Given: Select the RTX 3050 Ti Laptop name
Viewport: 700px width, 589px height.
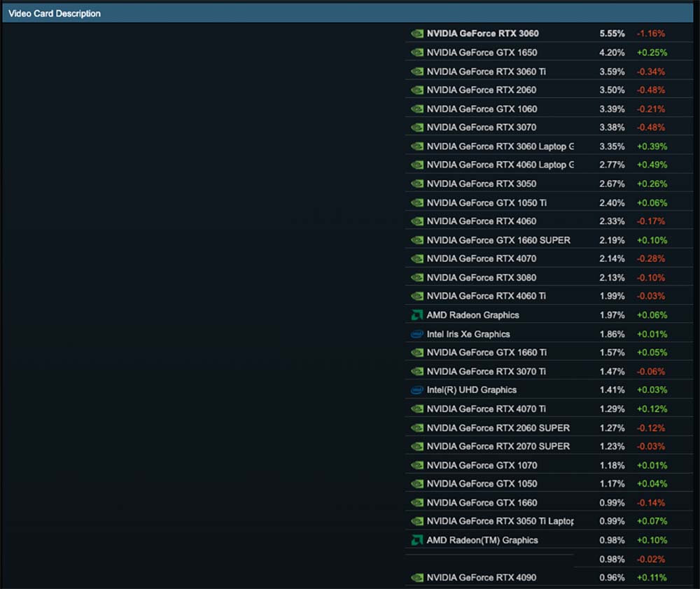Looking at the screenshot, I should pyautogui.click(x=500, y=521).
